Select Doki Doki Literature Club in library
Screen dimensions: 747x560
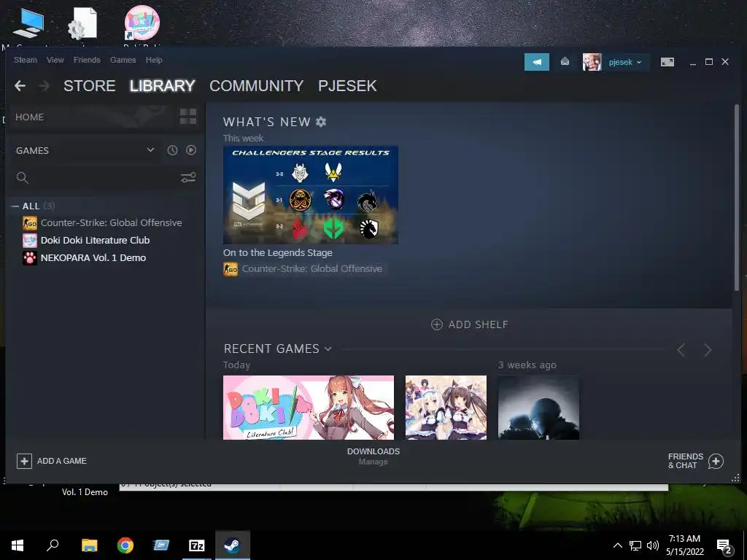coord(95,241)
